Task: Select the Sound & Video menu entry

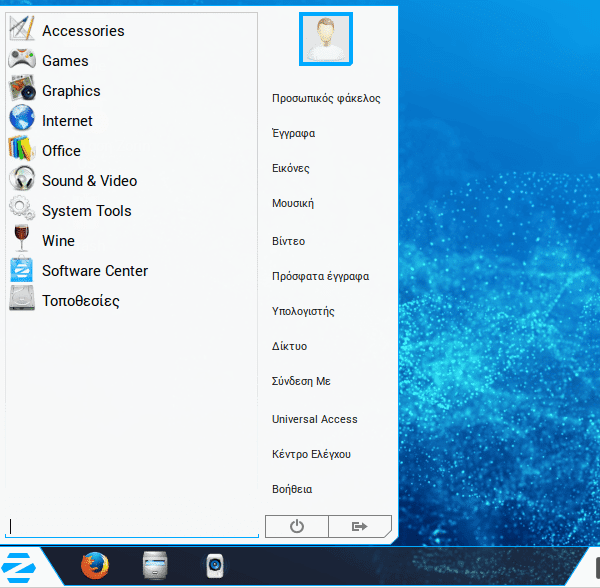Action: 89,181
